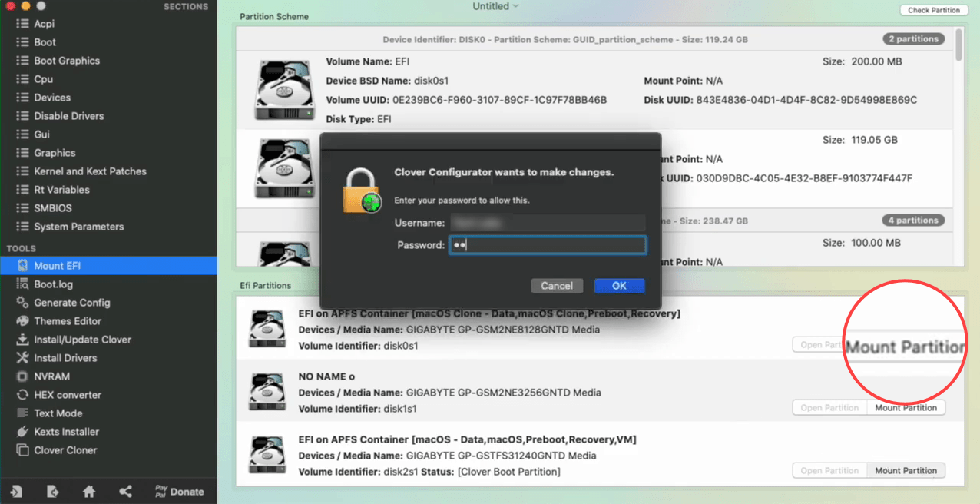980x504 pixels.
Task: Click the drive icon for disk2s1 EFI partition
Action: tap(267, 455)
